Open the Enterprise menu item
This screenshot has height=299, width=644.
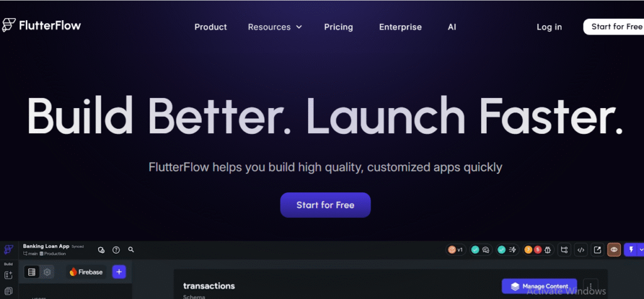coord(400,27)
